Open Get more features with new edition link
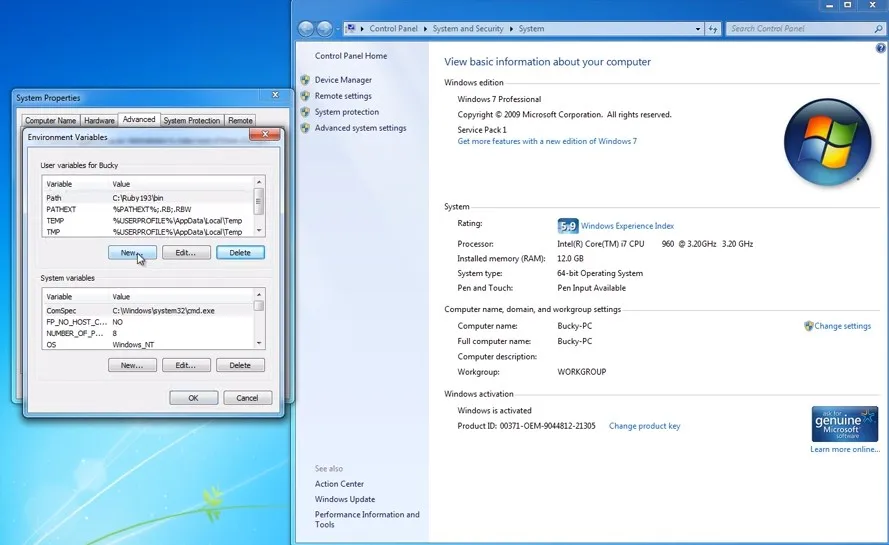The height and width of the screenshot is (545, 889). (x=547, y=141)
